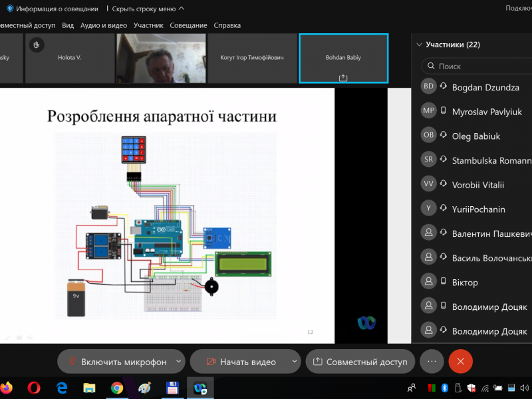
Task: Open Opera browser from the taskbar
Action: click(34, 387)
